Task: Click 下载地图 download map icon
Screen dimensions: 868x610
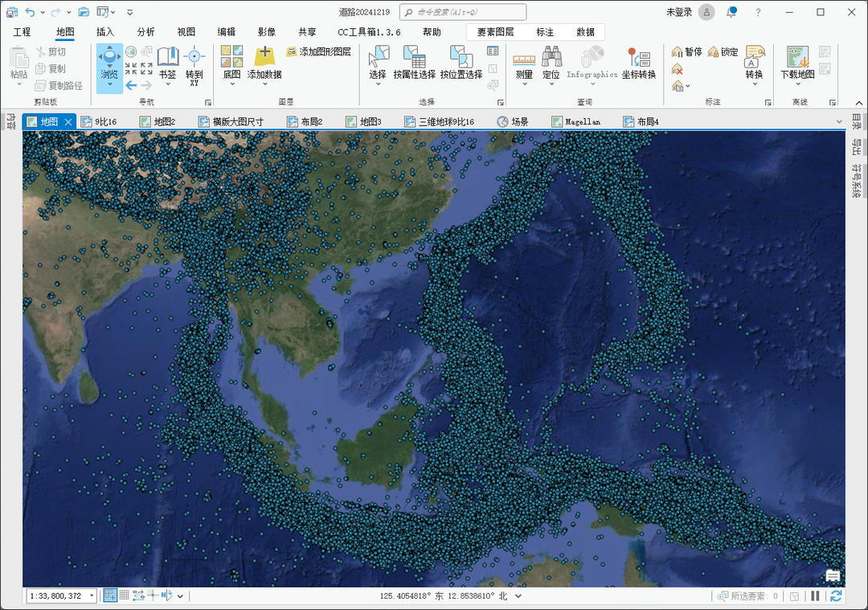Action: (x=798, y=56)
